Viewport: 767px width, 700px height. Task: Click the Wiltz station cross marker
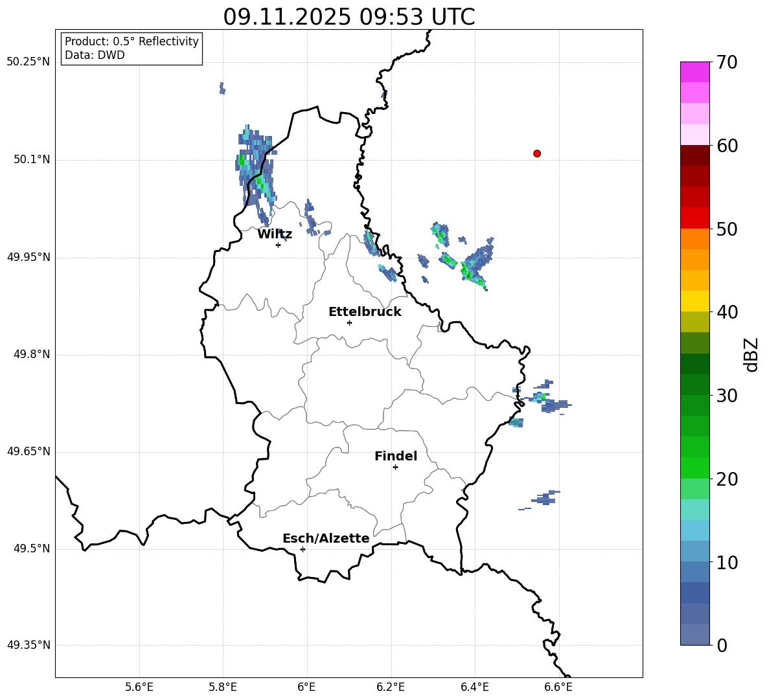point(278,245)
